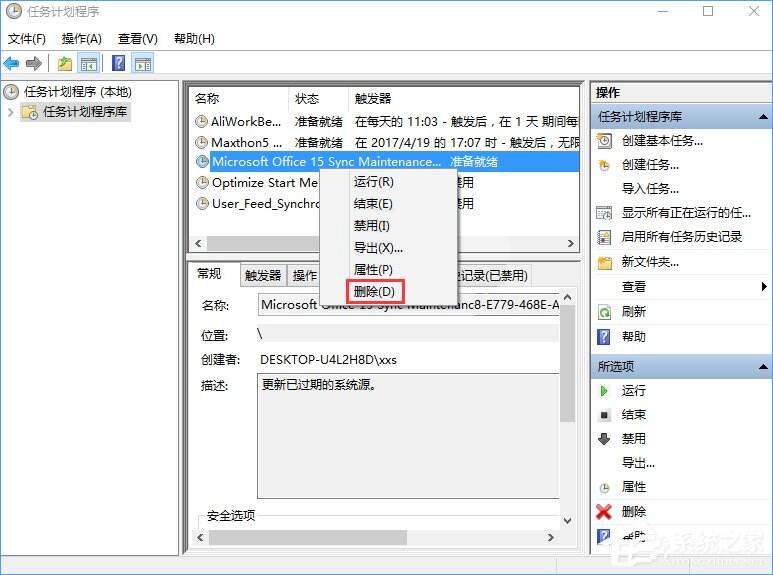This screenshot has width=773, height=575.
Task: Open the 帮助(H) menu
Action: pyautogui.click(x=194, y=38)
